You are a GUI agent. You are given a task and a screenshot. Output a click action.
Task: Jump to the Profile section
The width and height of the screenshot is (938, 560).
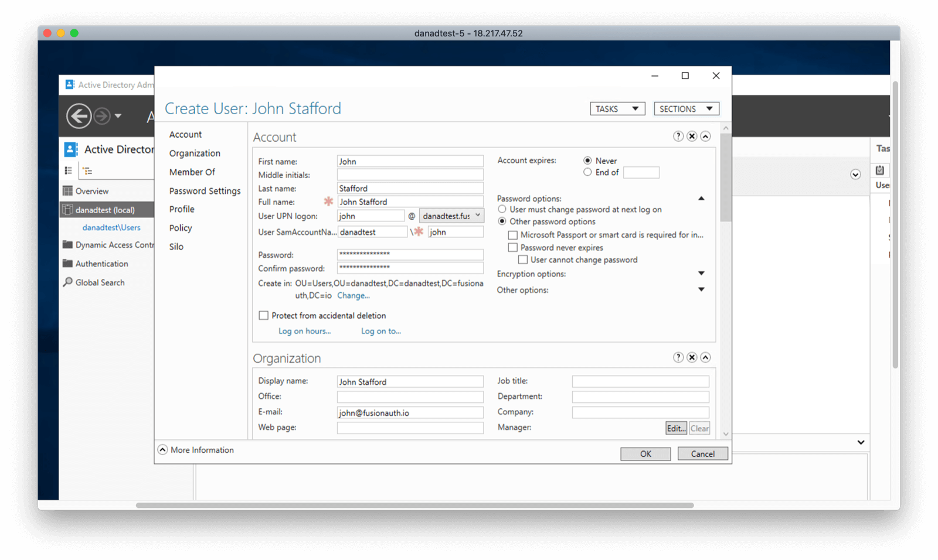pyautogui.click(x=182, y=209)
